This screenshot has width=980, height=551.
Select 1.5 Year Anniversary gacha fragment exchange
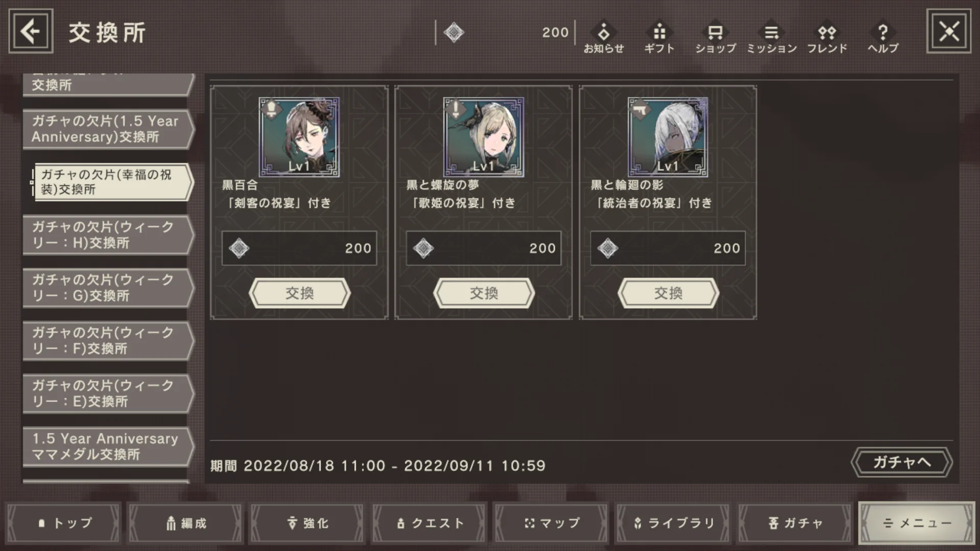[108, 129]
